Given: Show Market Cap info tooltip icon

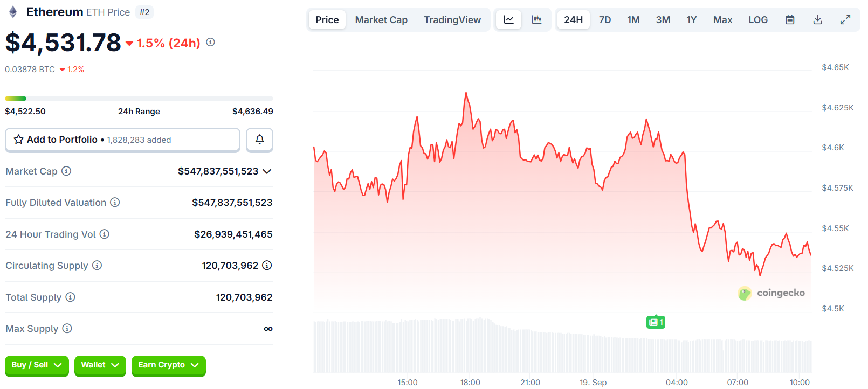Looking at the screenshot, I should click(x=66, y=171).
